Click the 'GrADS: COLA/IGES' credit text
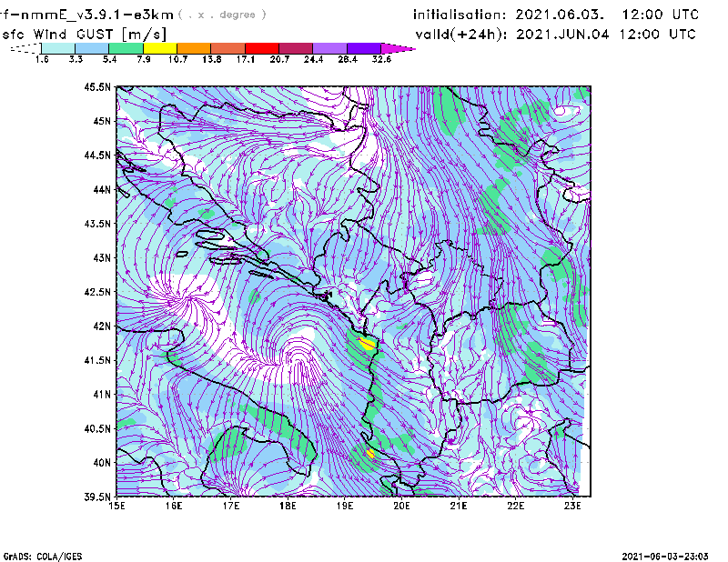The image size is (728, 562). pos(43,557)
